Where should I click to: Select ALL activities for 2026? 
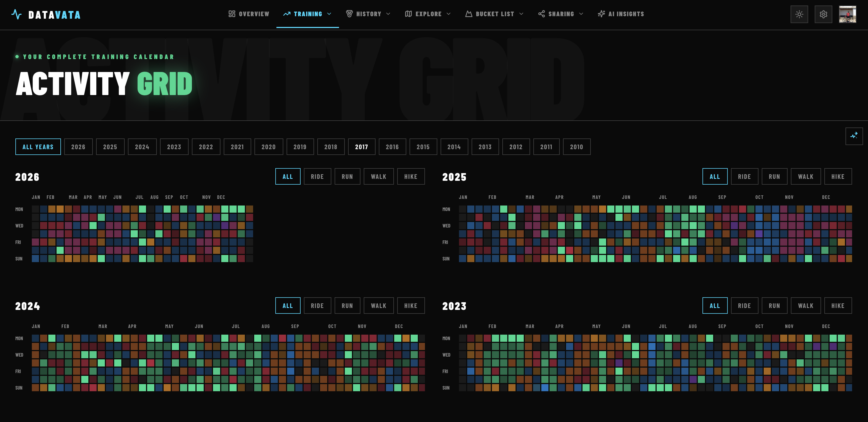point(288,176)
